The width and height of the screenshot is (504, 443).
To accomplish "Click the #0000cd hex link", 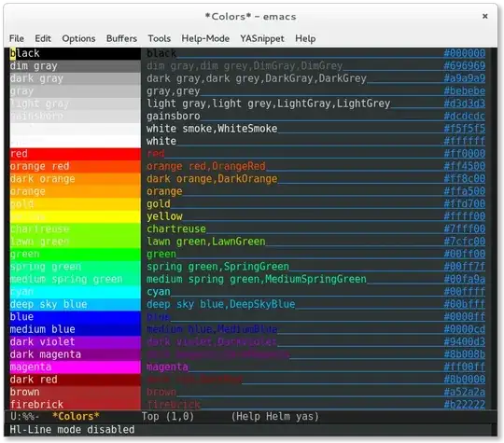I will point(465,328).
